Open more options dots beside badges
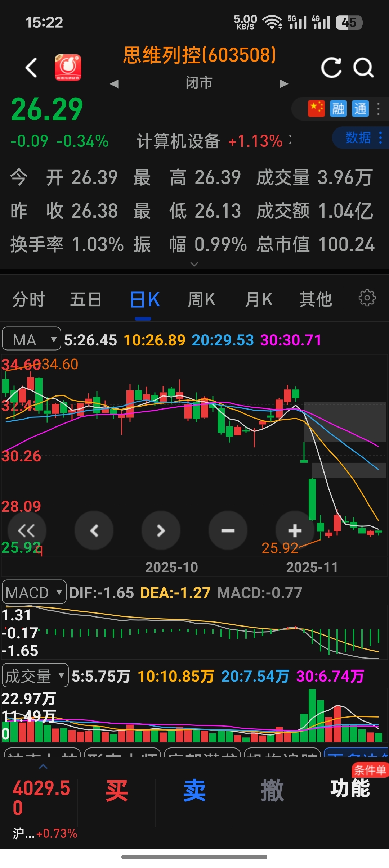Image resolution: width=389 pixels, height=868 pixels. 378,109
